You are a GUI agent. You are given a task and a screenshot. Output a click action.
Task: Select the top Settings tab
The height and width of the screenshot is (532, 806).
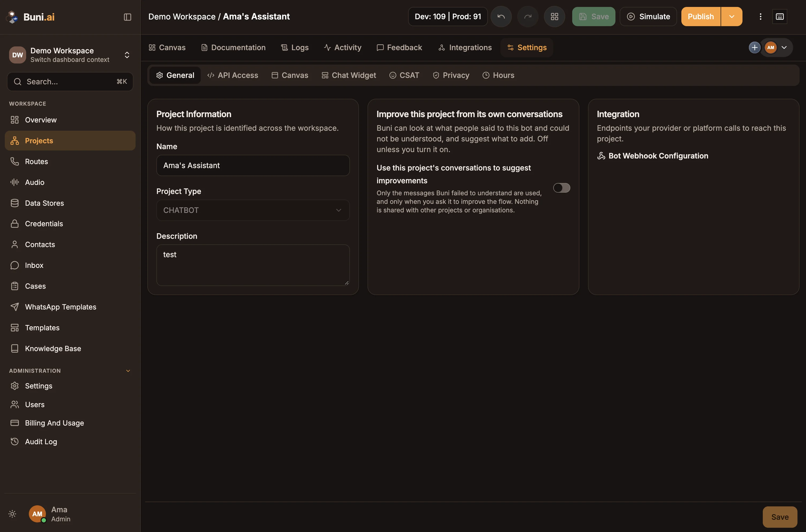click(x=527, y=47)
